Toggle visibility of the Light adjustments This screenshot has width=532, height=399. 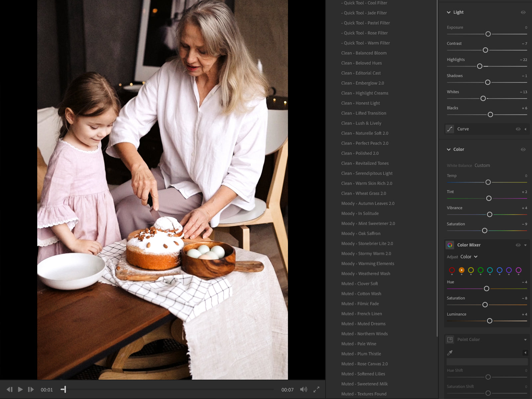tap(523, 12)
